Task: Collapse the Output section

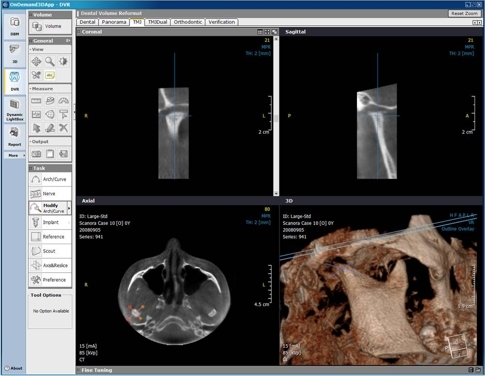Action: 50,142
